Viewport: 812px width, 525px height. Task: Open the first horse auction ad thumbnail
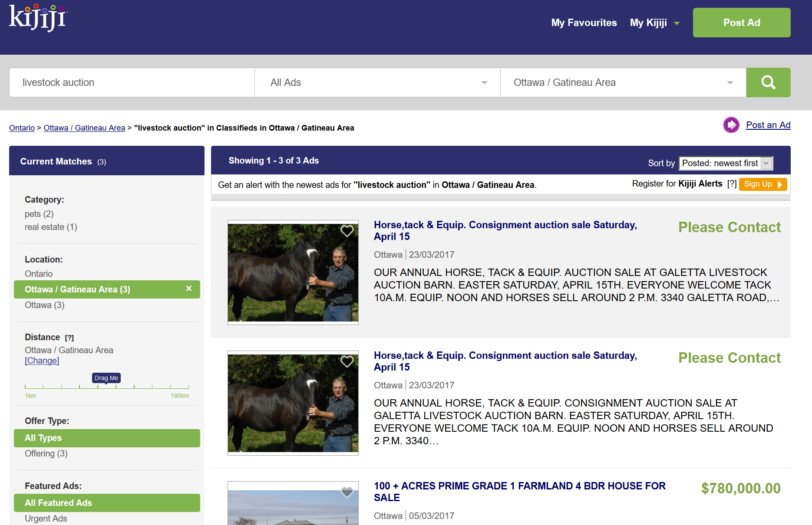(293, 272)
